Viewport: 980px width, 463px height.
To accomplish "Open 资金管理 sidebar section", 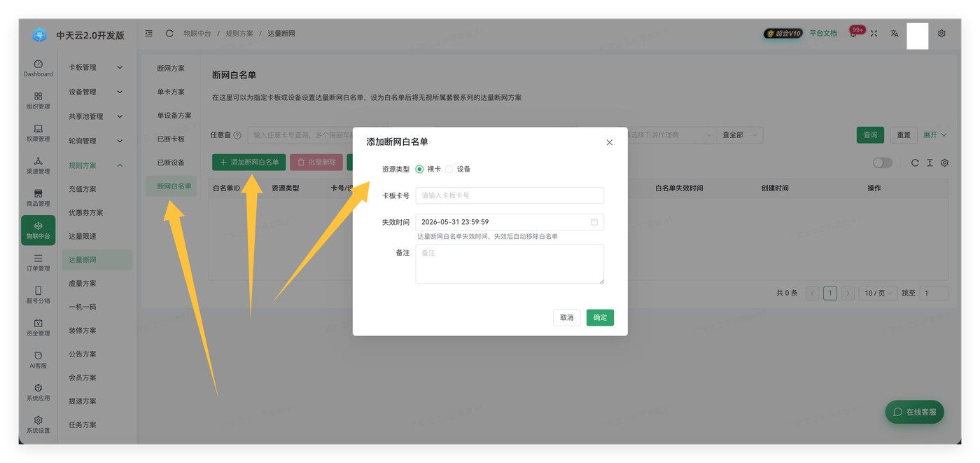I will point(38,327).
